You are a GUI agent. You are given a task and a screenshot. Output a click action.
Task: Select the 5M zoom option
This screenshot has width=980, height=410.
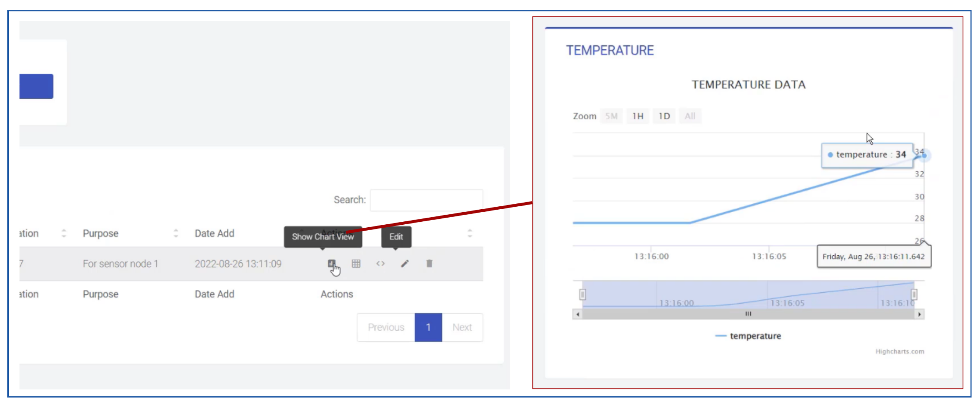tap(611, 116)
